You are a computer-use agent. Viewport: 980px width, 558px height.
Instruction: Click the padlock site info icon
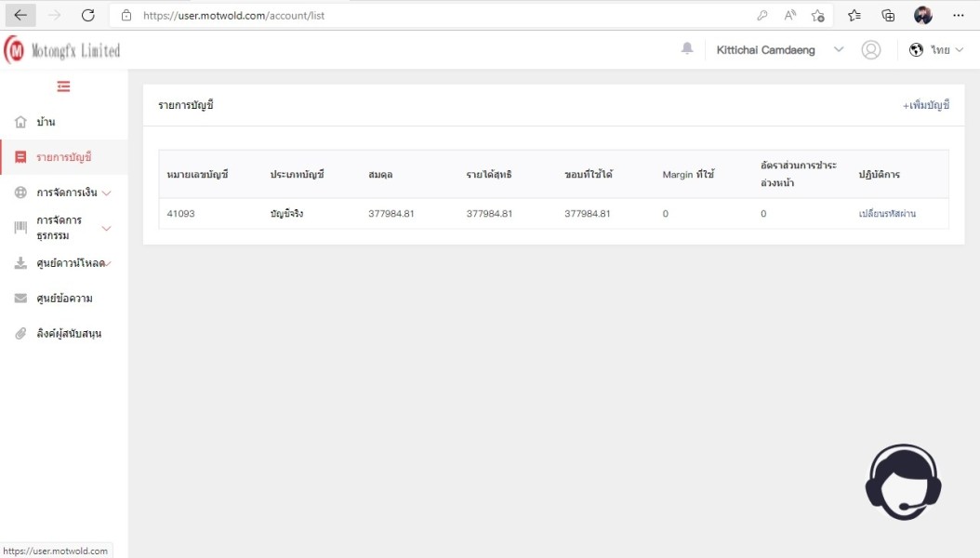click(126, 16)
